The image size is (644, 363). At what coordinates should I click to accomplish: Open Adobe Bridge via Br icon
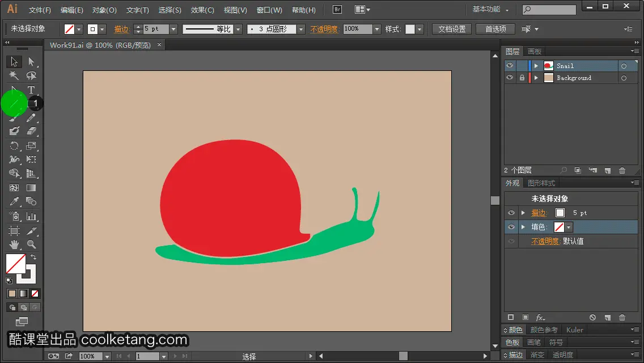(337, 10)
